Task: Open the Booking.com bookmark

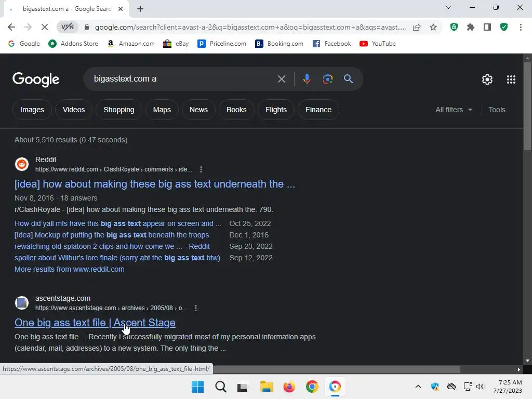Action: tap(279, 44)
